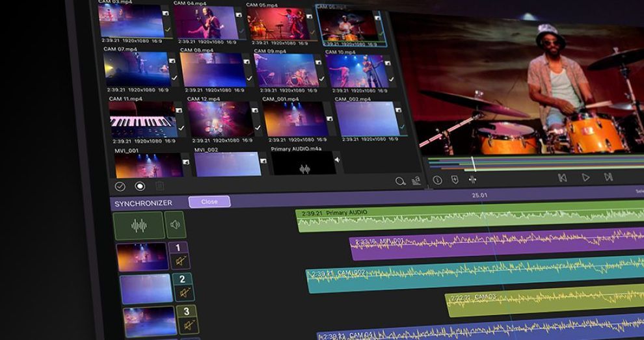
Task: Toggle the mute icon on Synchronizer track 1
Action: pyautogui.click(x=181, y=261)
